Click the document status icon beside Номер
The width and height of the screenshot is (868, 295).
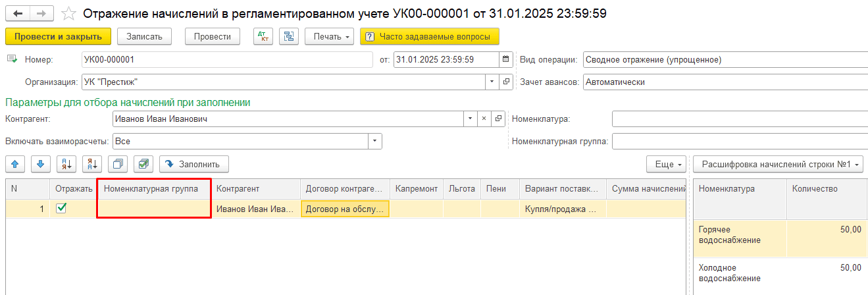[11, 59]
